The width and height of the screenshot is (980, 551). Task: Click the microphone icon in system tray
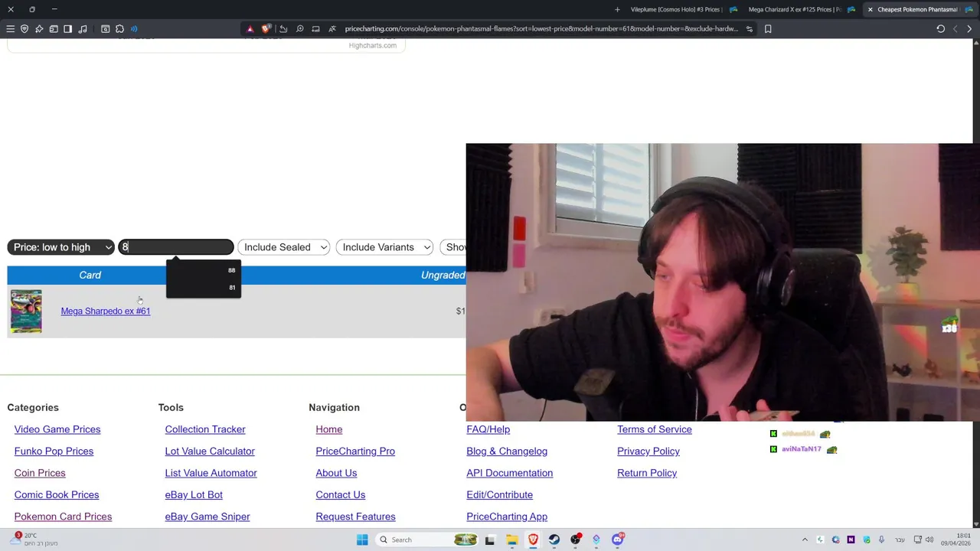tap(881, 540)
